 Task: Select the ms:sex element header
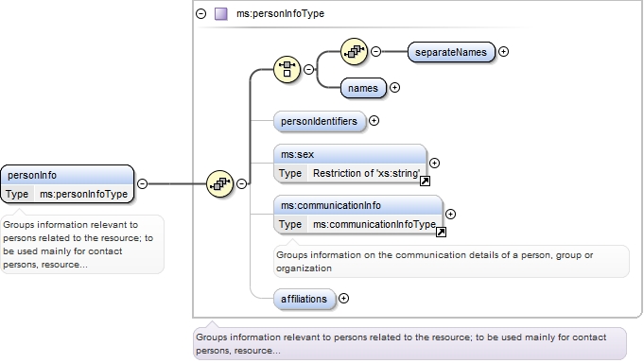point(350,154)
